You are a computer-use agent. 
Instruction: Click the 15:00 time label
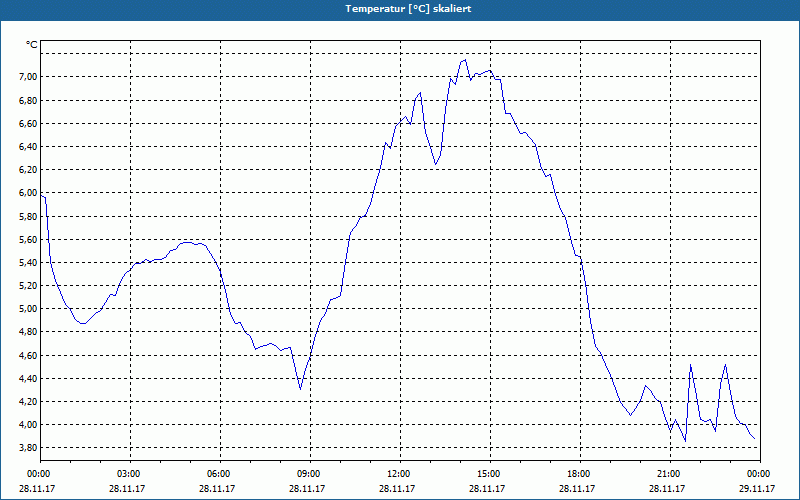point(490,474)
